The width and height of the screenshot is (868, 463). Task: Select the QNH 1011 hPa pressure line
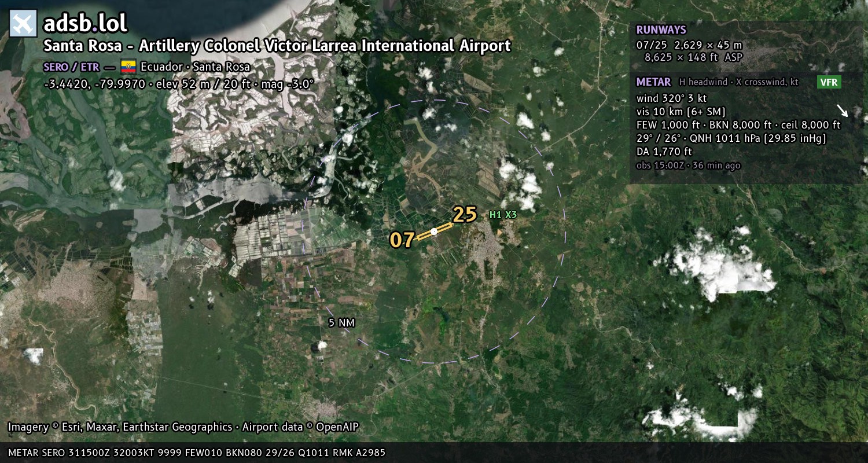tap(731, 138)
